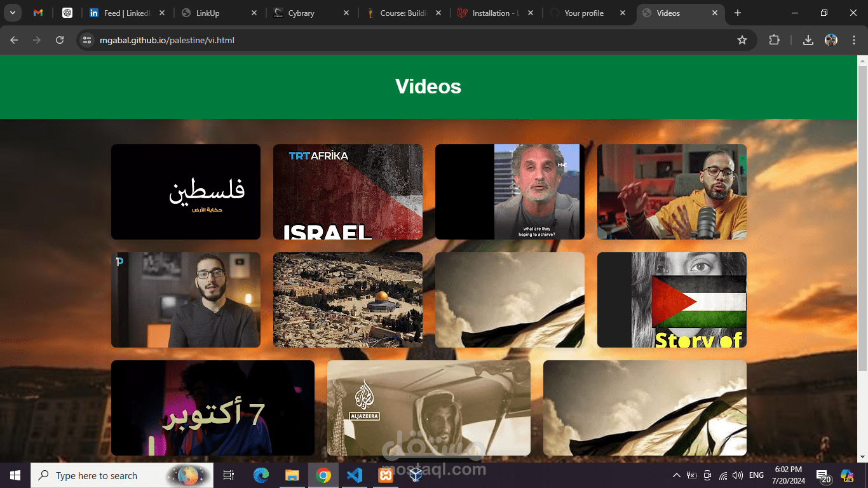Screen dimensions: 868x488
Task: Click the battery status tray icon
Action: point(691,475)
